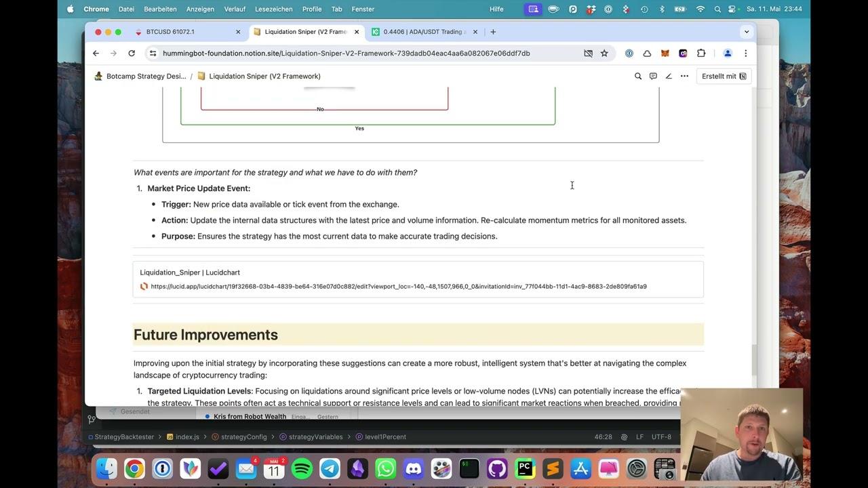Viewport: 868px width, 488px height.
Task: Go forward with the Chrome forward arrow
Action: tap(113, 53)
